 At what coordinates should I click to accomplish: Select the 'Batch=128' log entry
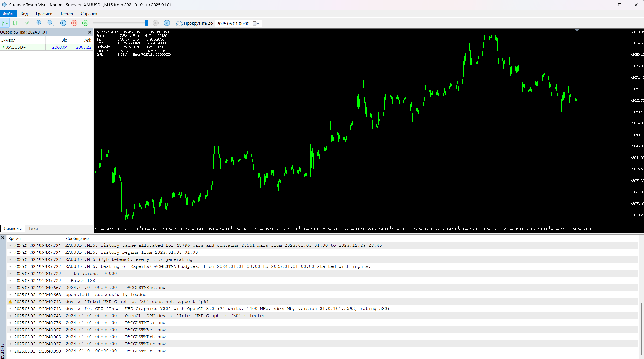coord(322,281)
